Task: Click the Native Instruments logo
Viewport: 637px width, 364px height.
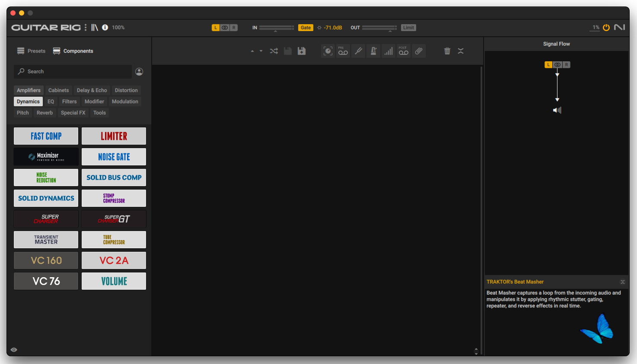Action: point(619,27)
